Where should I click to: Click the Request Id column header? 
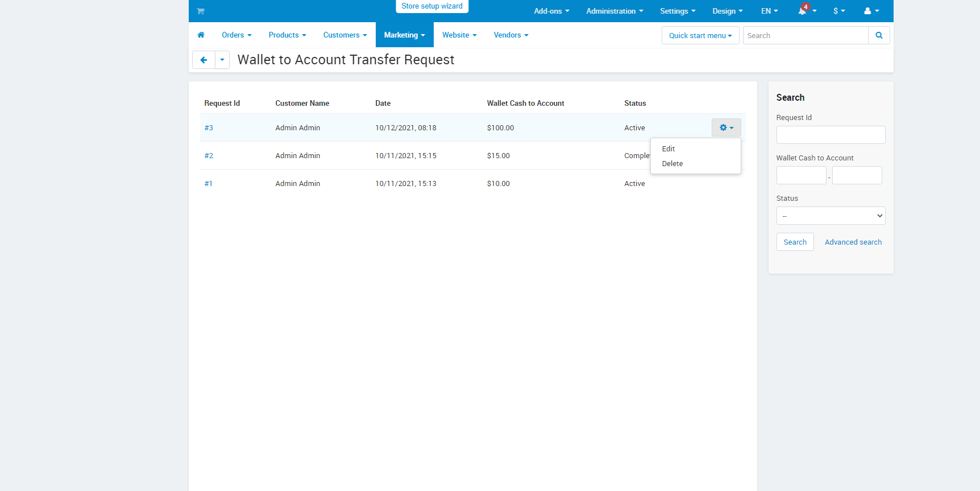point(222,103)
